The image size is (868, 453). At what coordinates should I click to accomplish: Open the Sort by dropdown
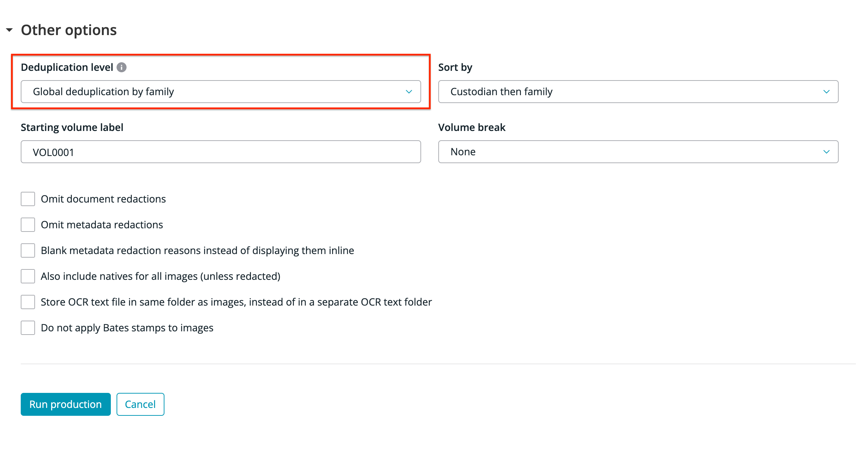[638, 92]
